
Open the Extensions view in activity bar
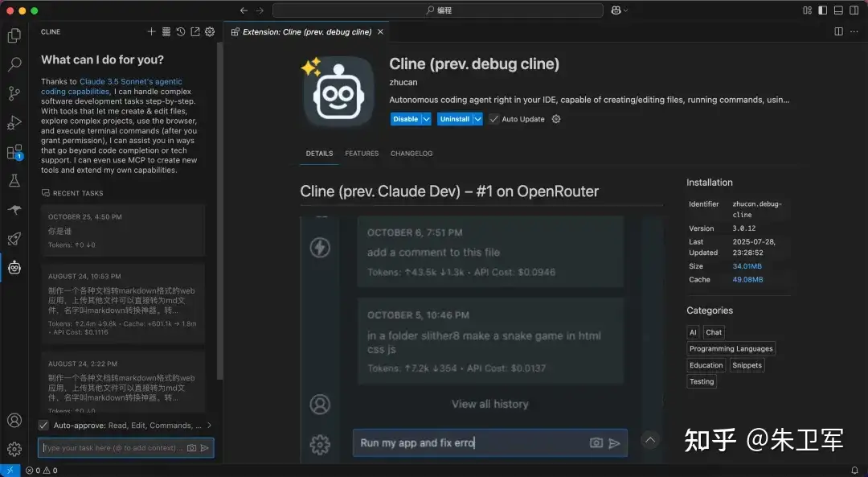[x=14, y=152]
